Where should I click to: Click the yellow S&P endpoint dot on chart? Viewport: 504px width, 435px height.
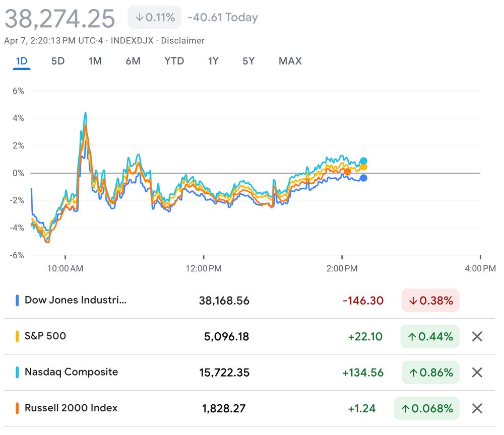[x=363, y=167]
